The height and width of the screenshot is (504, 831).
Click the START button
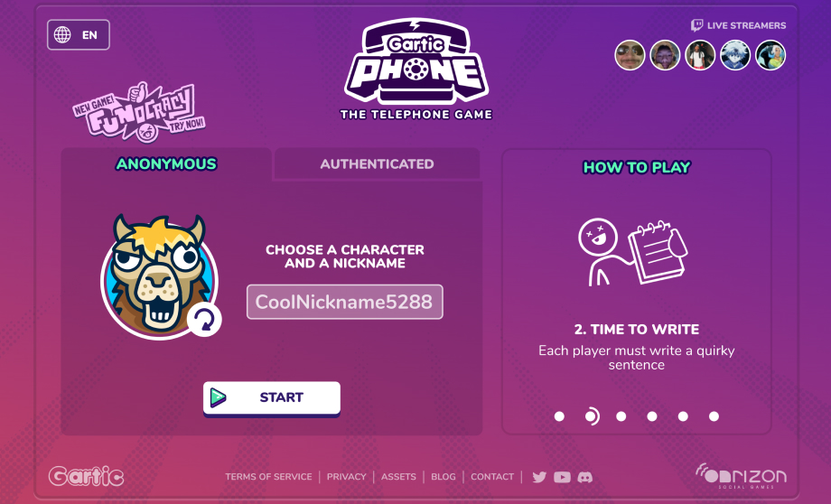click(x=271, y=398)
